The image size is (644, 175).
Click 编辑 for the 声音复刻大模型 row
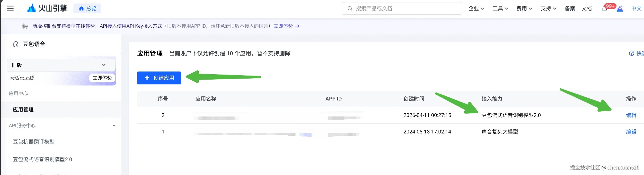(x=631, y=132)
